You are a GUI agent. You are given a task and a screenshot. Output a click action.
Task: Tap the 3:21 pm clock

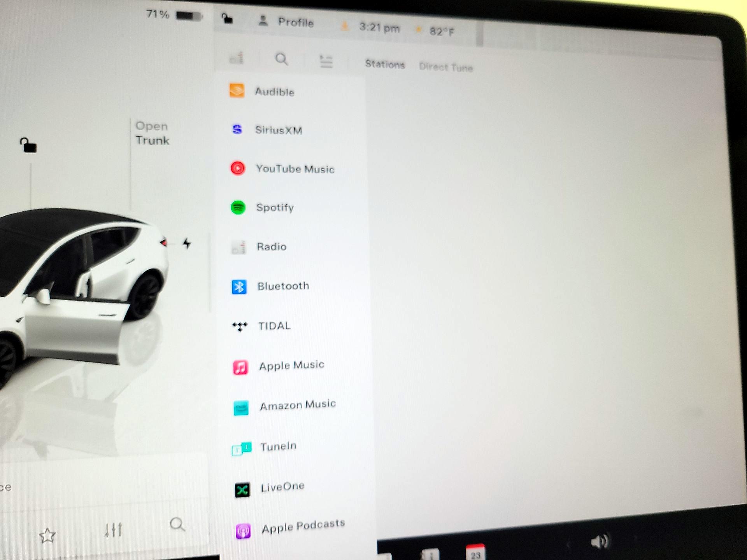click(x=379, y=28)
